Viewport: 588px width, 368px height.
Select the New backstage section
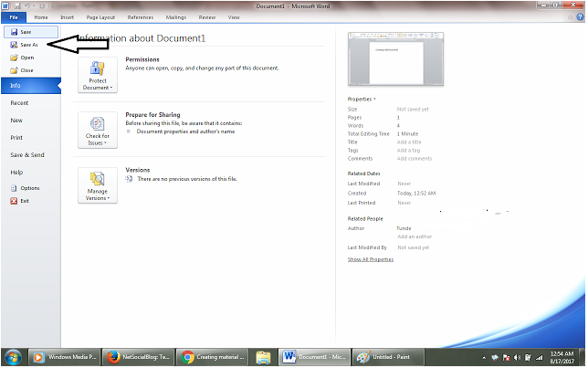(16, 120)
